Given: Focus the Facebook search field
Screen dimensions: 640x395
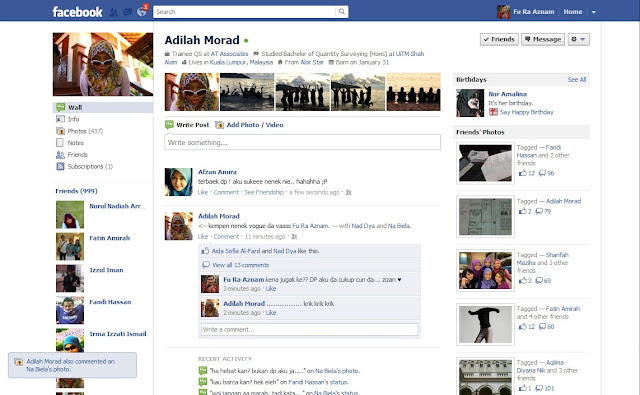Looking at the screenshot, I should point(245,12).
